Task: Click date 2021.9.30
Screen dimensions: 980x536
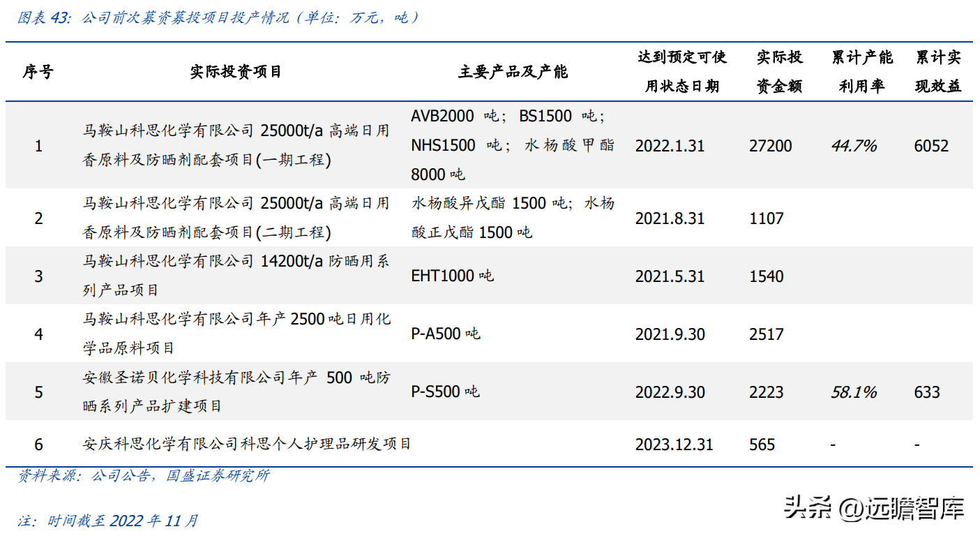Action: 670,334
